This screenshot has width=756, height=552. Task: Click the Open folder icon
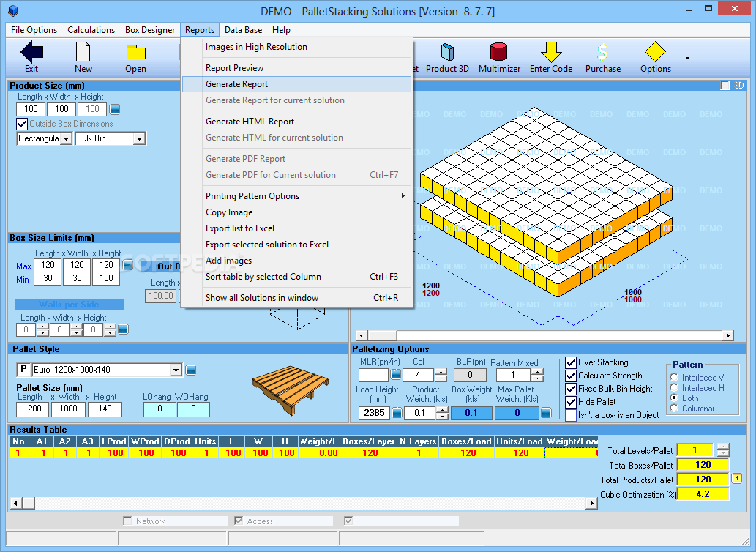(136, 53)
